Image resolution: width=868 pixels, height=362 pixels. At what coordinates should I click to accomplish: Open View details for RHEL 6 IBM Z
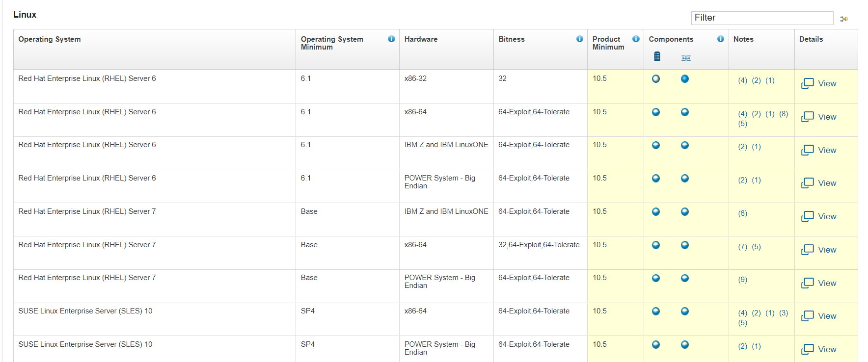[x=819, y=150]
